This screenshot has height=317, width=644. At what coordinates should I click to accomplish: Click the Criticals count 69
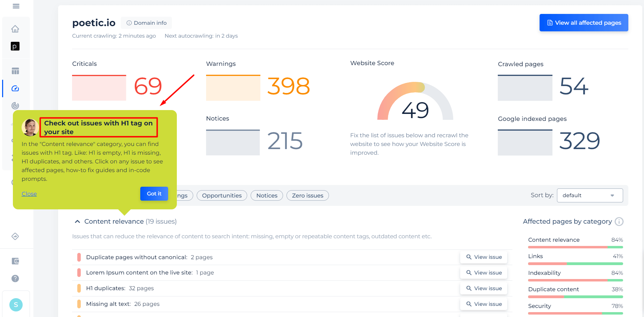[x=148, y=86]
